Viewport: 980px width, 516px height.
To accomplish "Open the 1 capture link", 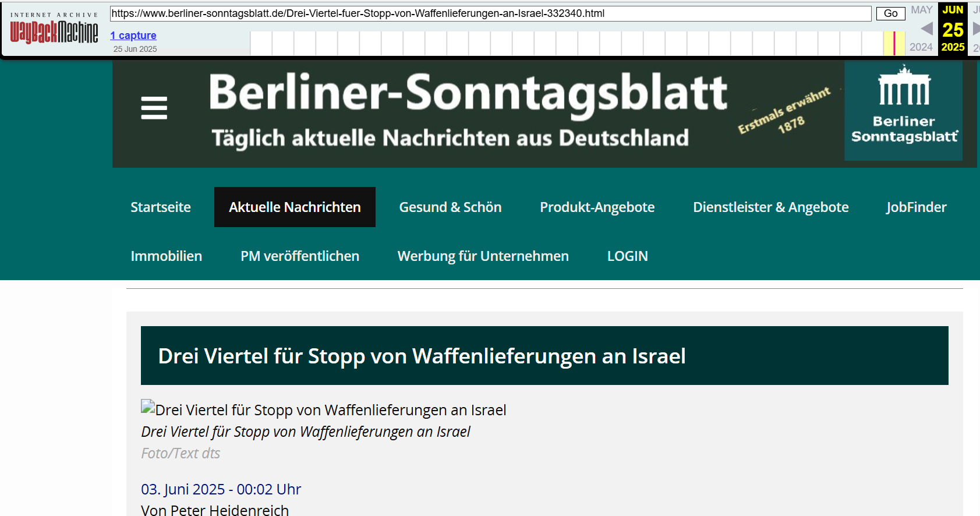I will pyautogui.click(x=133, y=36).
